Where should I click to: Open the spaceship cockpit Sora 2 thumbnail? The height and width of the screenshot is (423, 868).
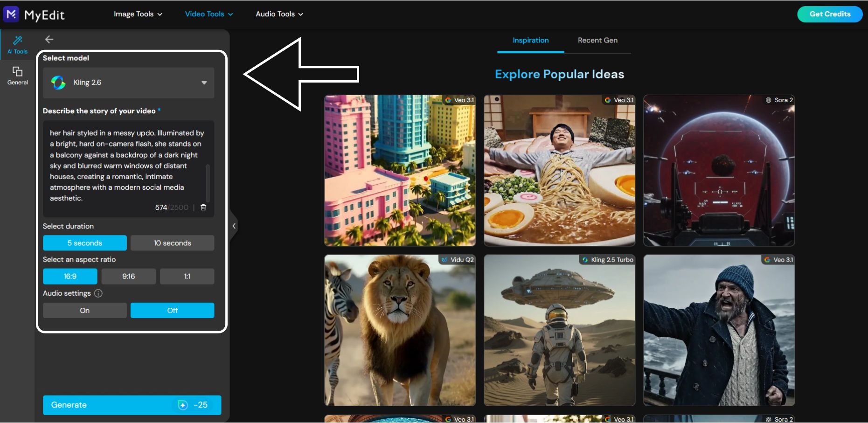pos(719,171)
